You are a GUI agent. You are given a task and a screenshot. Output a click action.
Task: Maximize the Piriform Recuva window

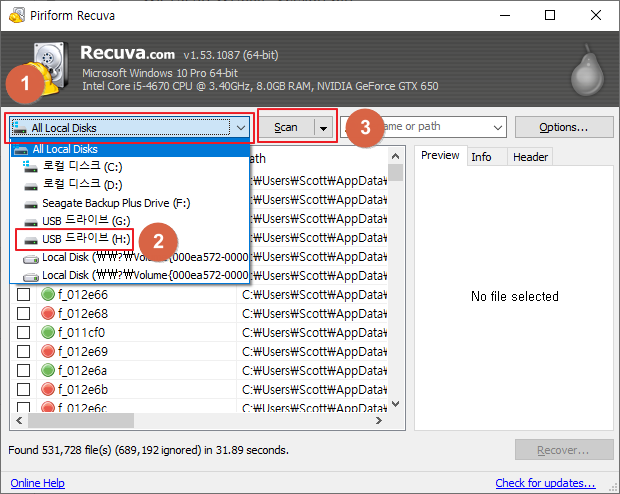point(550,15)
